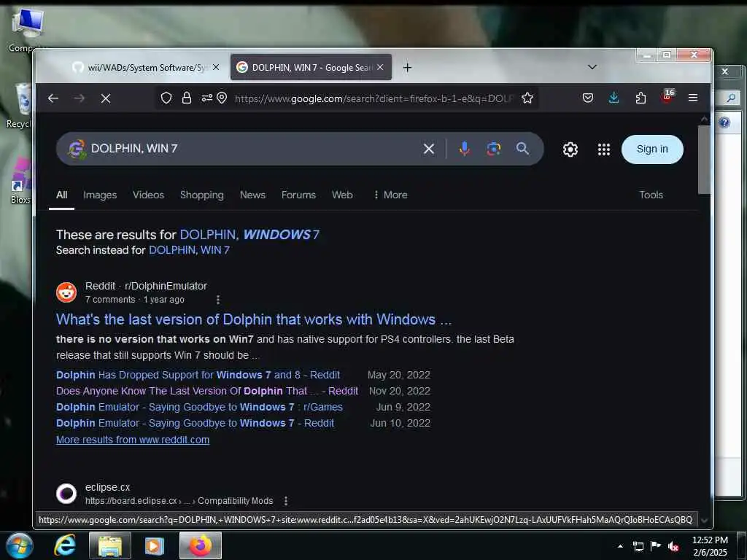This screenshot has height=560, width=747.
Task: Switch to Images results
Action: coord(100,195)
